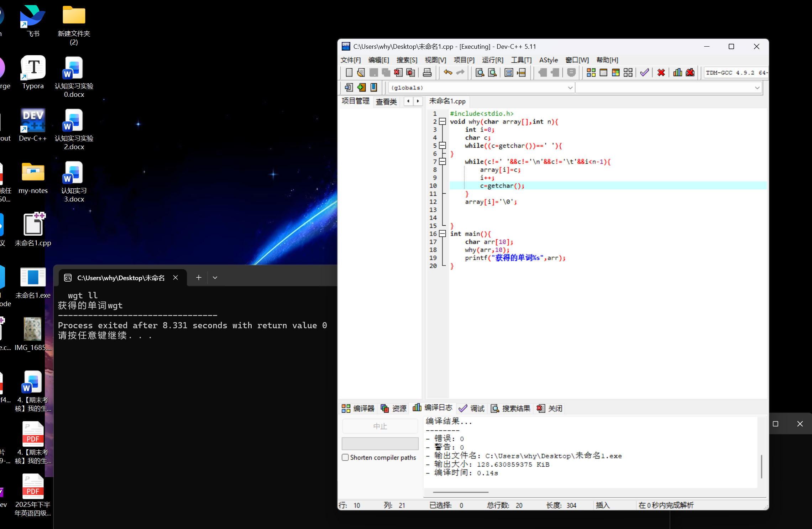
Task: Open the 运行[R] menu
Action: (492, 60)
